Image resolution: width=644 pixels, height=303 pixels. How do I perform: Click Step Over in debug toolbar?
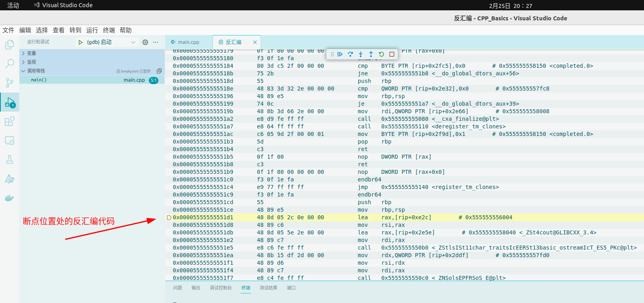coord(350,54)
